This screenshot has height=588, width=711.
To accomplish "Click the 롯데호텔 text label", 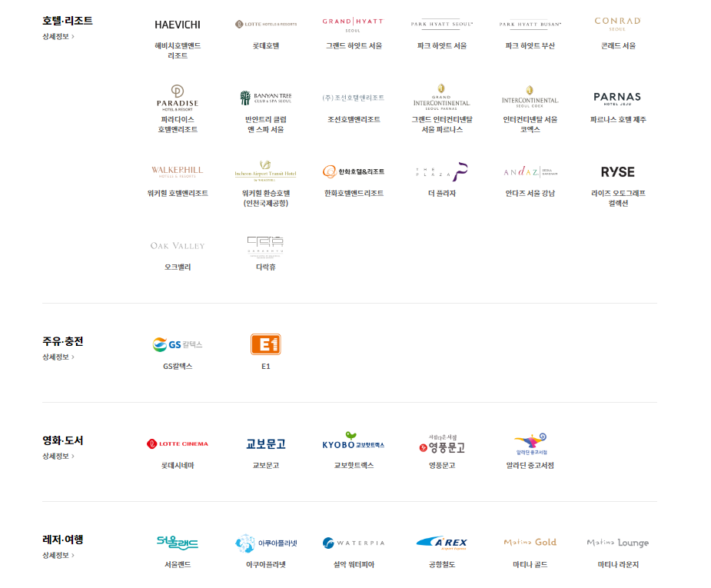I will 266,46.
